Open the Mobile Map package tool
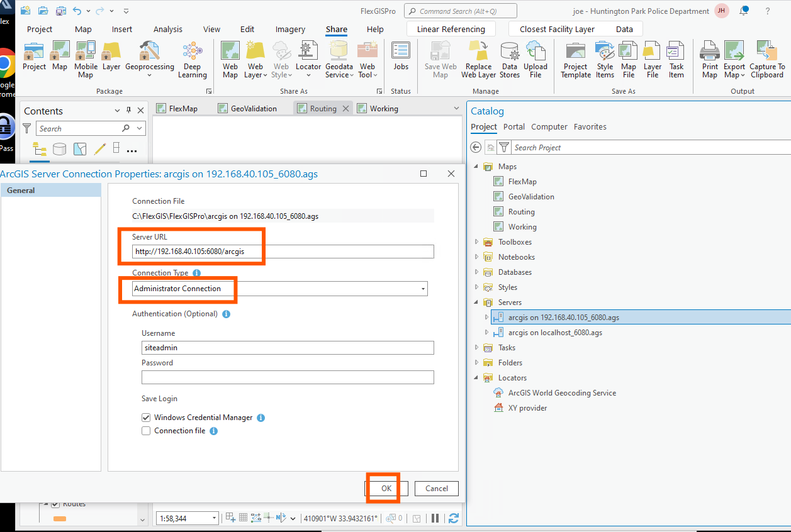This screenshot has height=532, width=791. [86, 60]
